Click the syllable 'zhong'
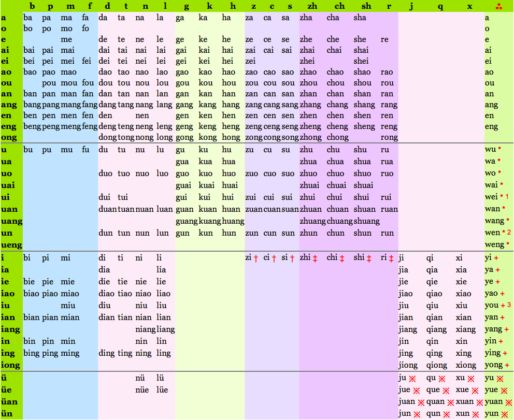The width and height of the screenshot is (514, 420). tap(311, 138)
